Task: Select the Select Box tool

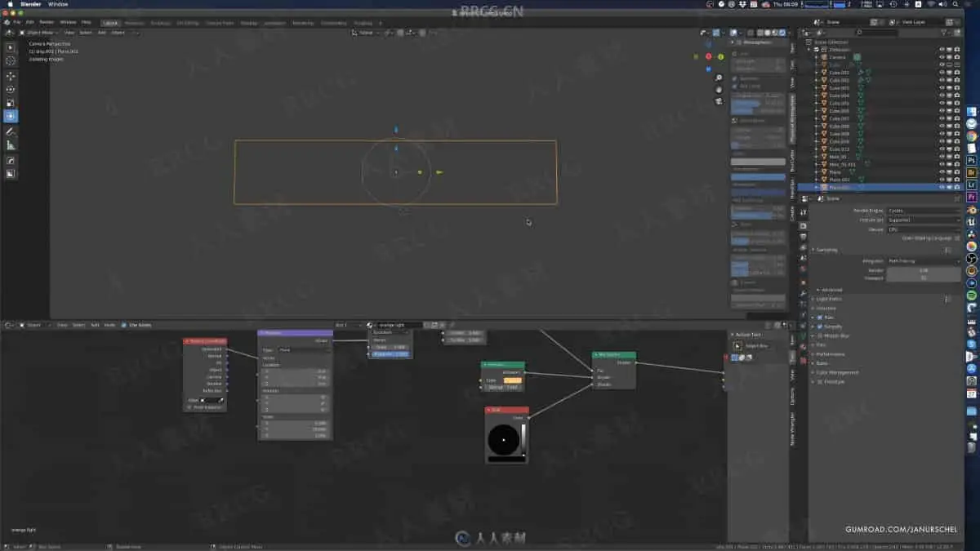Action: click(11, 47)
